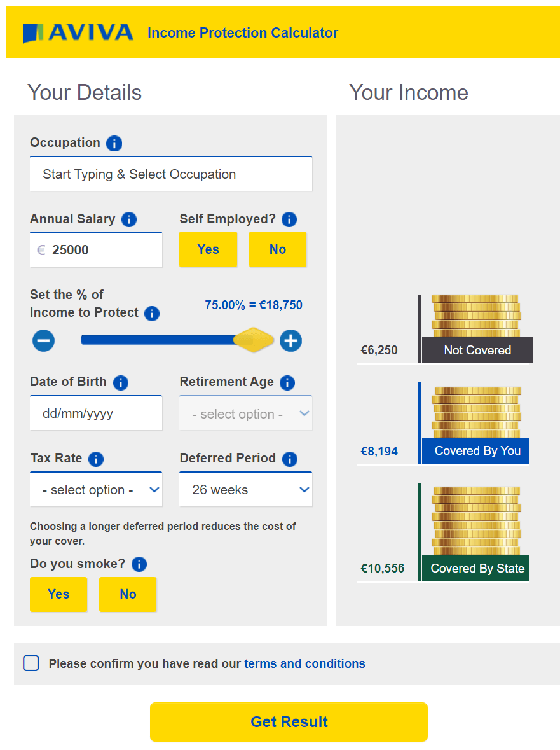The width and height of the screenshot is (560, 750).
Task: Open the Retirement Age info icon
Action: pos(287,383)
